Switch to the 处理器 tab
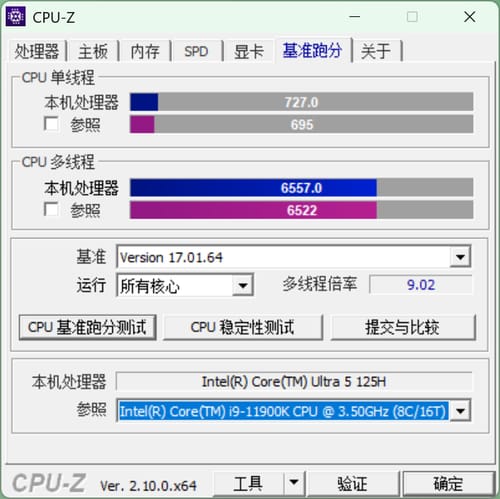500x499 pixels. 37,51
